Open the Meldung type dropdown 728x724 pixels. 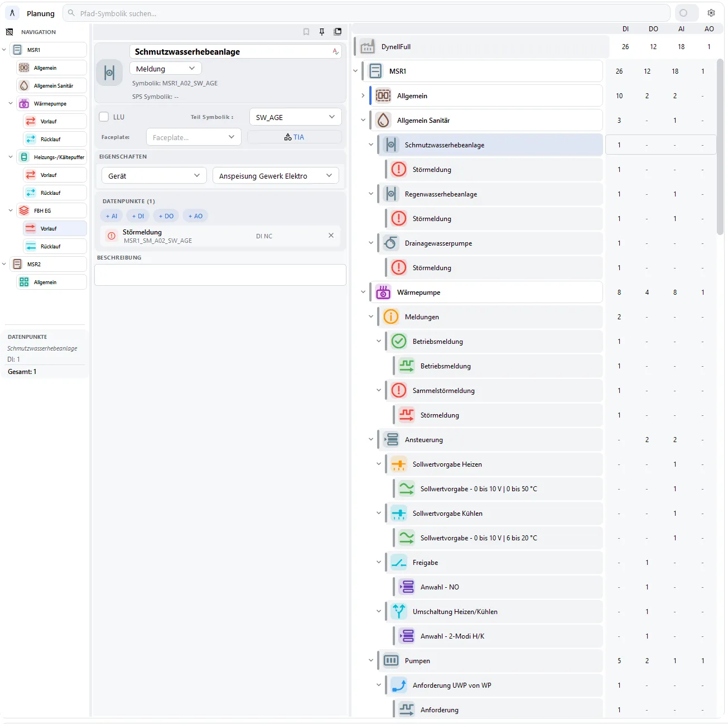pyautogui.click(x=166, y=68)
